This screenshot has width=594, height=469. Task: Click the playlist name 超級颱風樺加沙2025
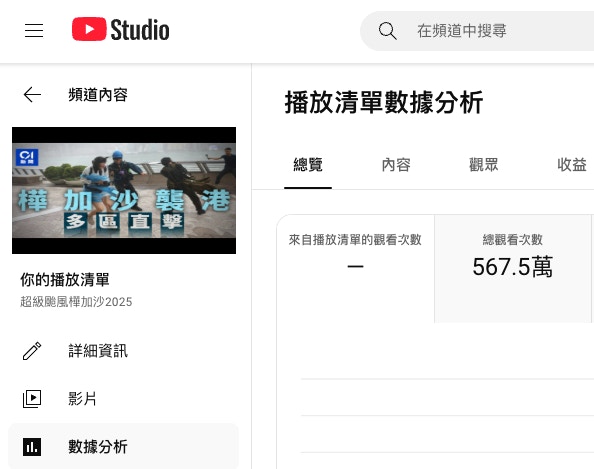[x=76, y=302]
